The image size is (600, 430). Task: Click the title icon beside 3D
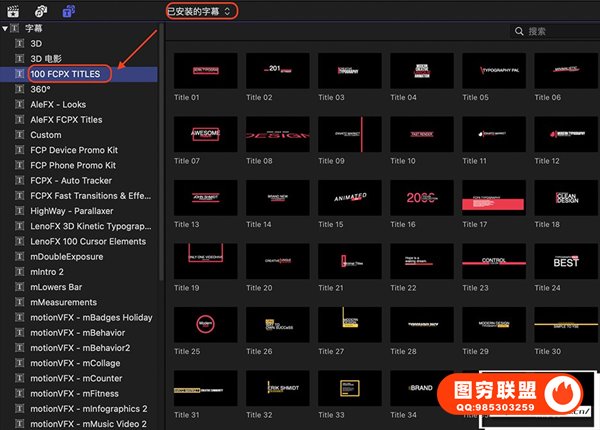pos(19,44)
